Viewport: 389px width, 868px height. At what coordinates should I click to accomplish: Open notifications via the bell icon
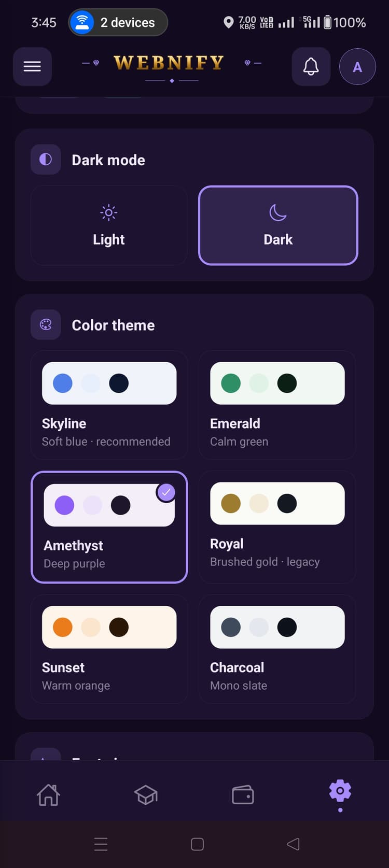311,66
